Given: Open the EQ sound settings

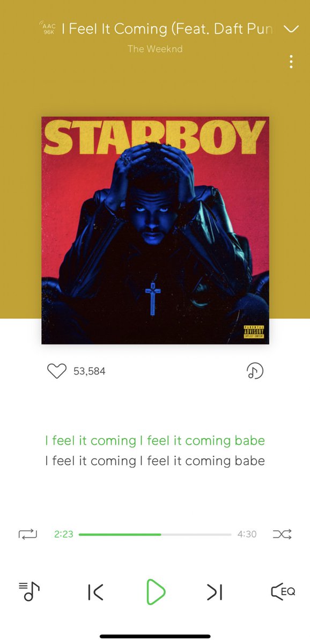Looking at the screenshot, I should [x=283, y=591].
